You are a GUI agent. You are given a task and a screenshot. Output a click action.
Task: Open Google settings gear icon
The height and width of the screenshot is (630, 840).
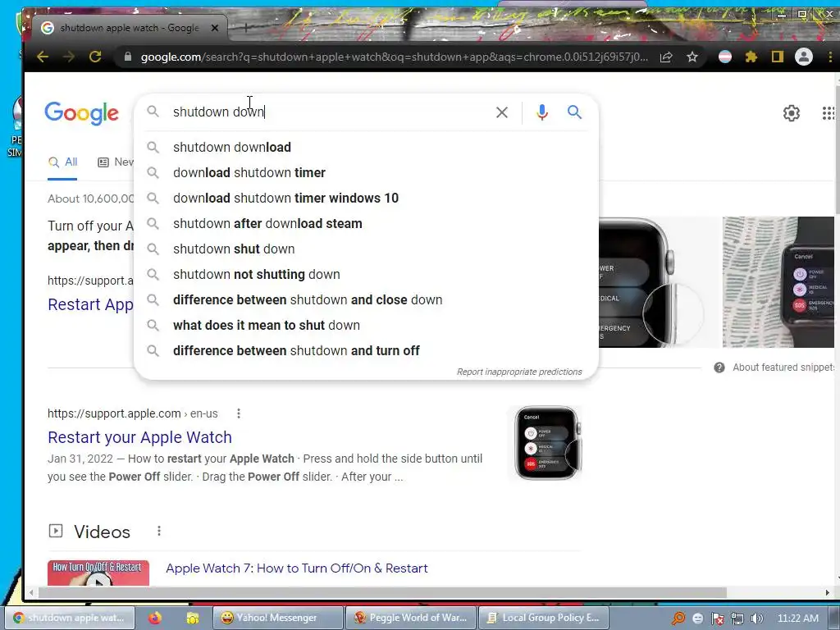tap(792, 113)
